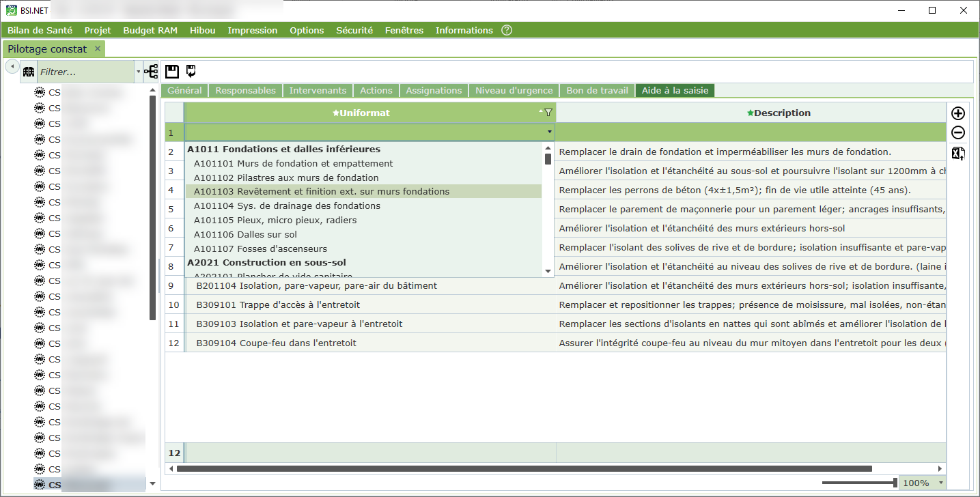This screenshot has width=980, height=497.
Task: Open the Uniformat cell dropdown arrow in row 1
Action: (549, 132)
